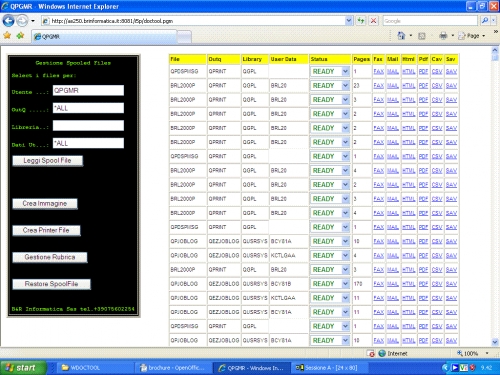Click MAIL link in 23-page BRL2000P row
This screenshot has height=375, width=500.
[393, 86]
